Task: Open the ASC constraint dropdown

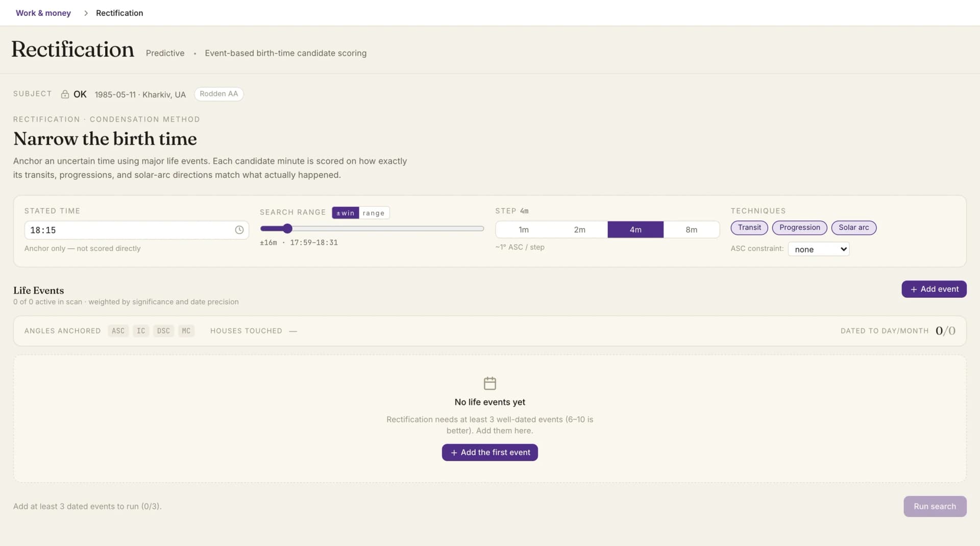Action: coord(819,249)
